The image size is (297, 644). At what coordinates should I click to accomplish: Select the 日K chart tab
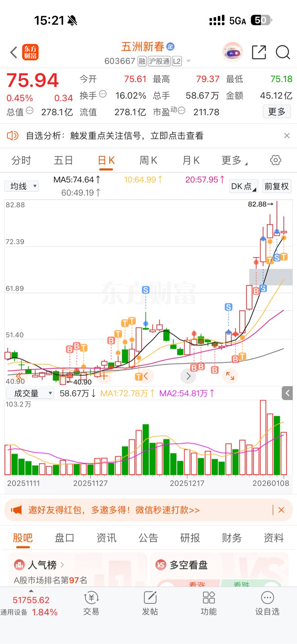pos(106,161)
